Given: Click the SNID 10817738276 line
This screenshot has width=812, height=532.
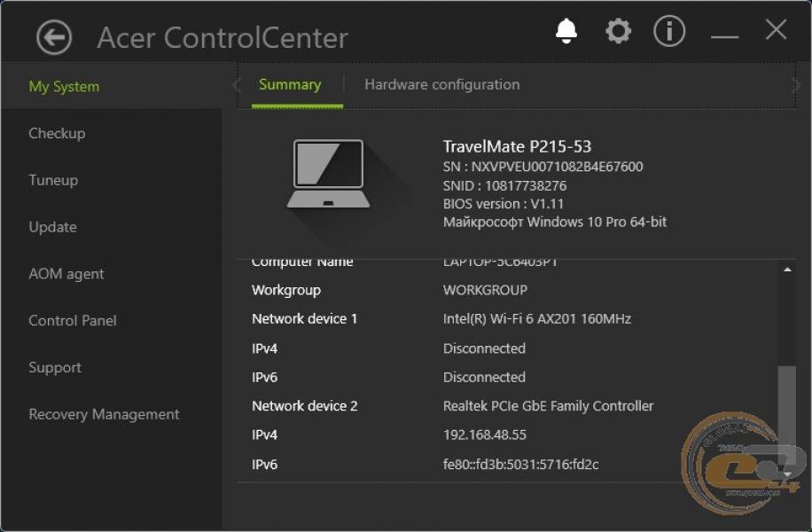Looking at the screenshot, I should click(x=504, y=185).
